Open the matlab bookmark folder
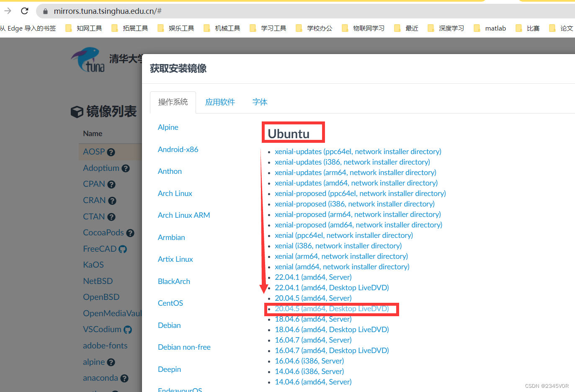This screenshot has width=575, height=392. click(x=490, y=28)
